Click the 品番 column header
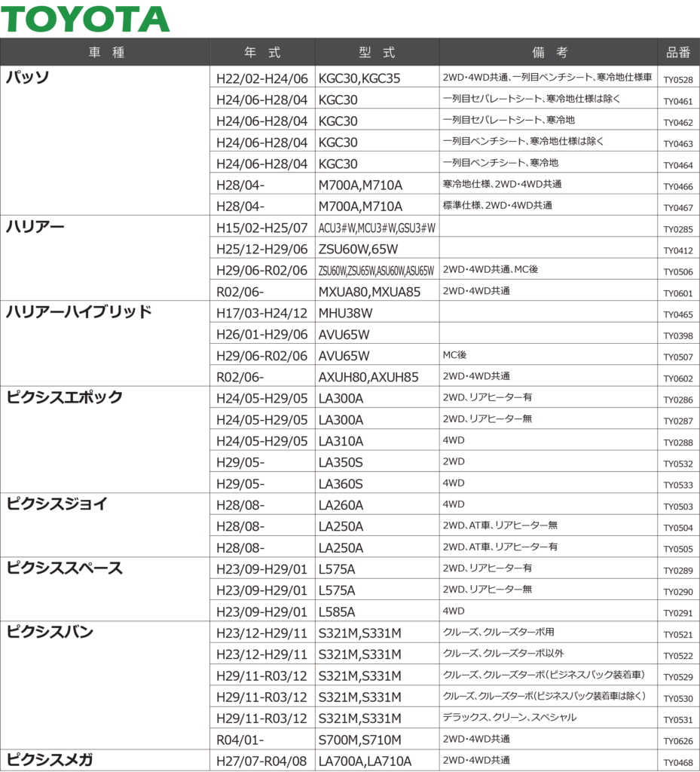Screen dimensions: 700x772 pos(678,52)
